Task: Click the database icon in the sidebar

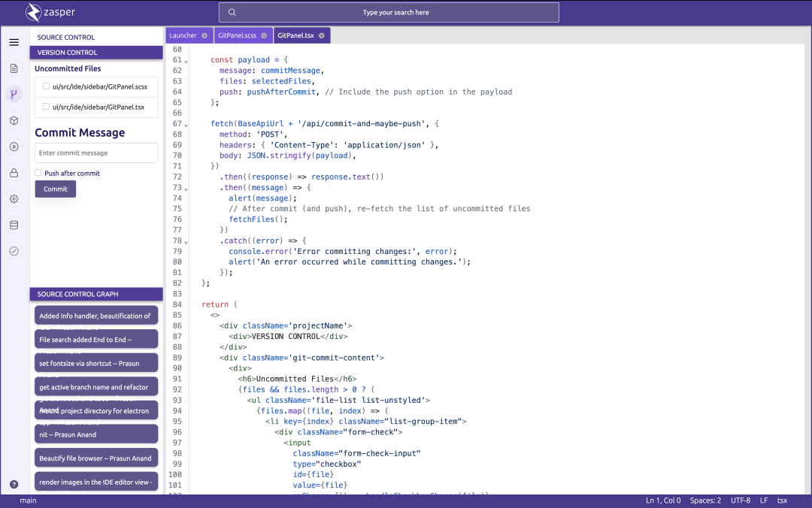Action: [14, 225]
